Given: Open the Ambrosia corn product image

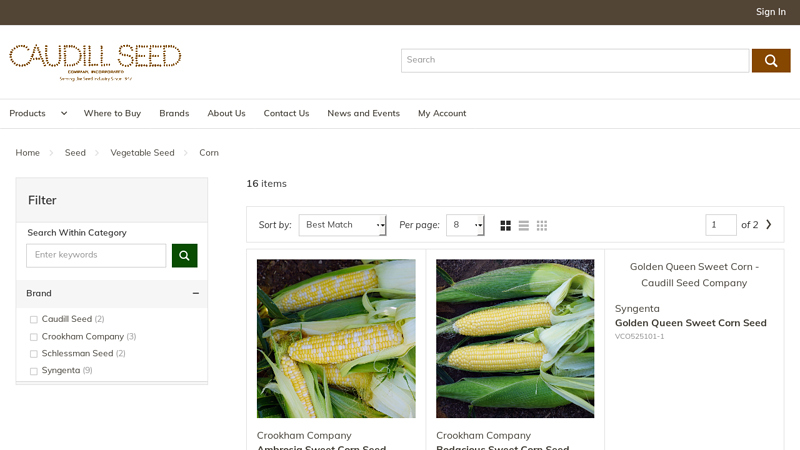Looking at the screenshot, I should point(336,339).
